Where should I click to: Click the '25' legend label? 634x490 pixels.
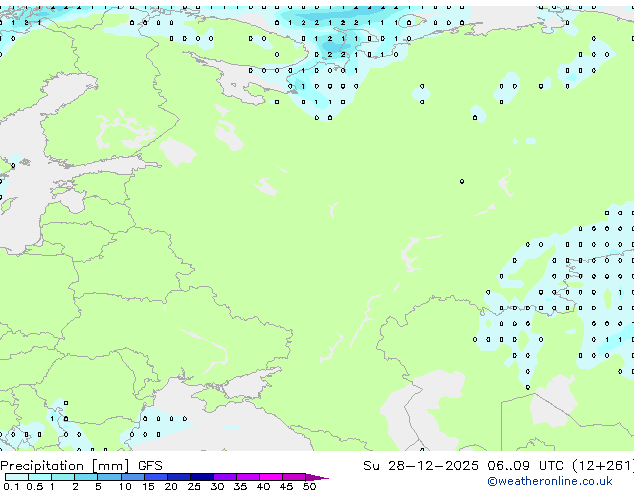[194, 486]
